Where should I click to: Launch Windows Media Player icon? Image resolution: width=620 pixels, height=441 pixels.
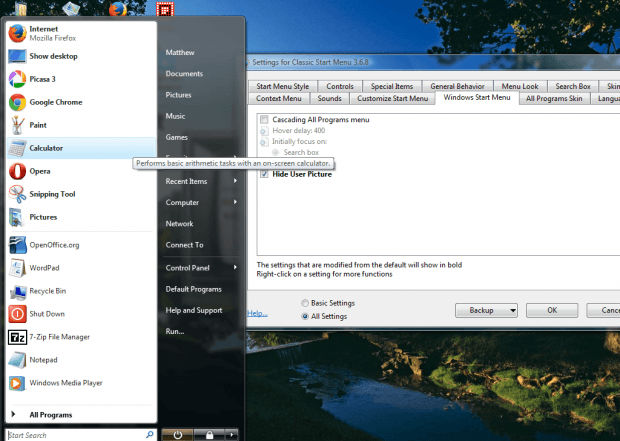point(17,383)
